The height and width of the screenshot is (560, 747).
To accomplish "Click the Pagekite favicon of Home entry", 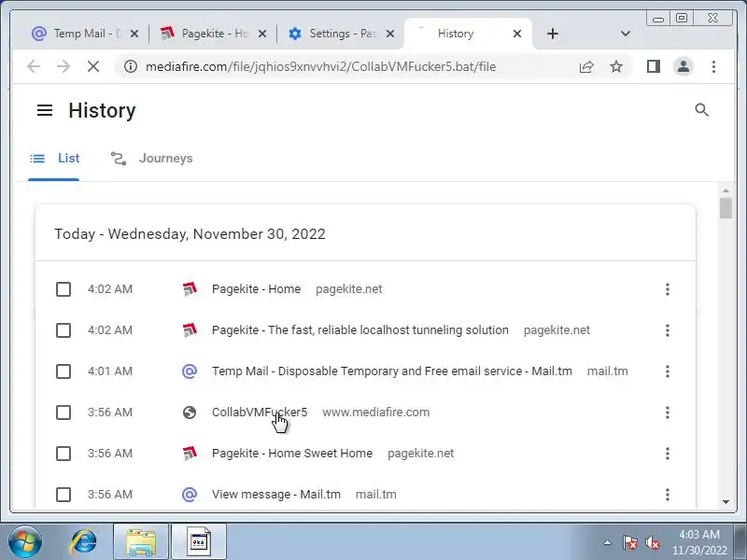I will (190, 289).
